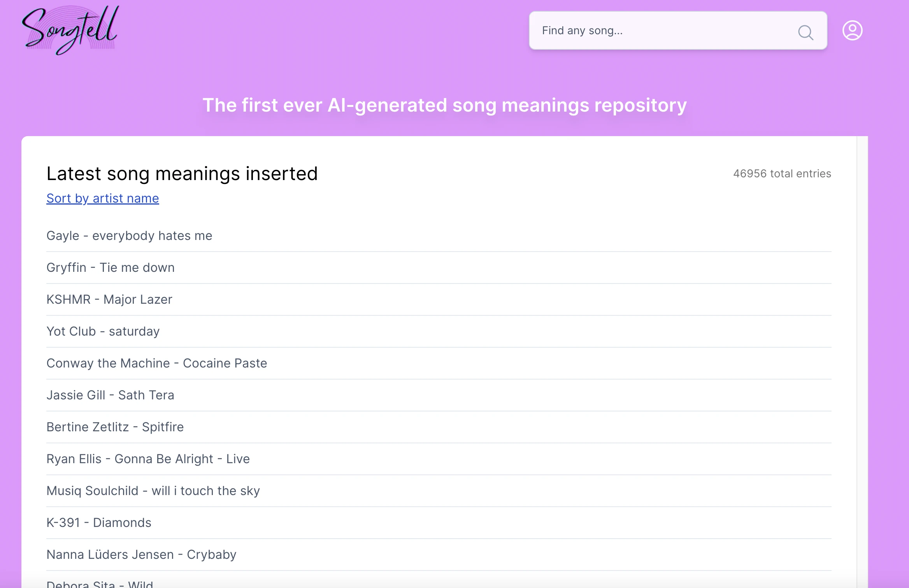Select 'Bertine Zetlitz - Spitfire' entry
Image resolution: width=909 pixels, height=588 pixels.
(x=115, y=427)
